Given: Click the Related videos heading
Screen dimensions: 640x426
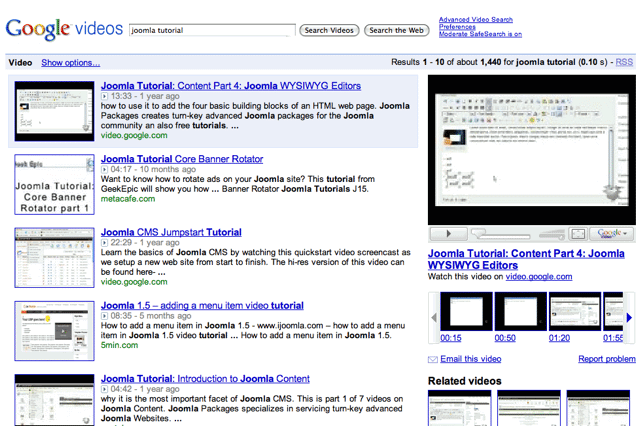Looking at the screenshot, I should (464, 381).
